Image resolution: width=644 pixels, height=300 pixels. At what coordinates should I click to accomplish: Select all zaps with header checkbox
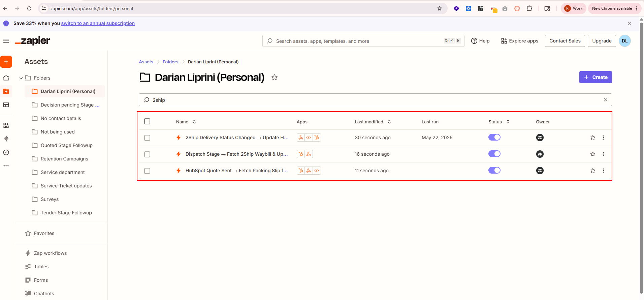(147, 121)
